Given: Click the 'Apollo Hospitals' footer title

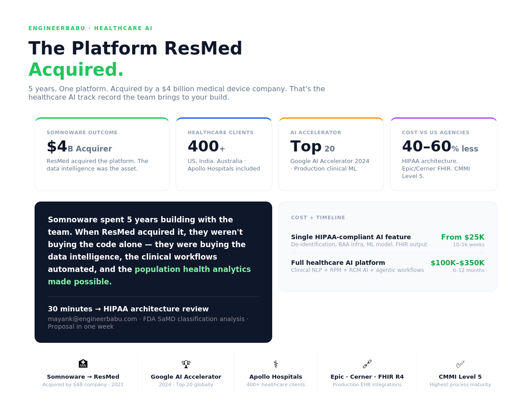Looking at the screenshot, I should 276,377.
